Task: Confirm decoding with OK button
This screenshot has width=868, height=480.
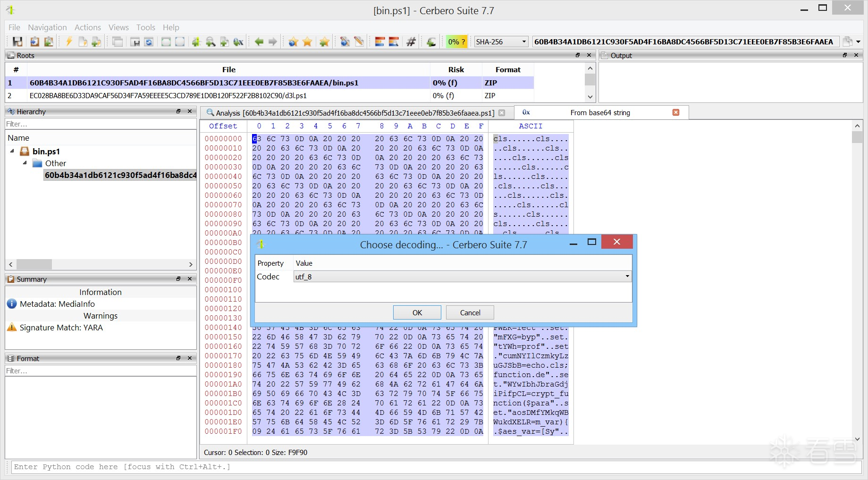Action: [417, 312]
